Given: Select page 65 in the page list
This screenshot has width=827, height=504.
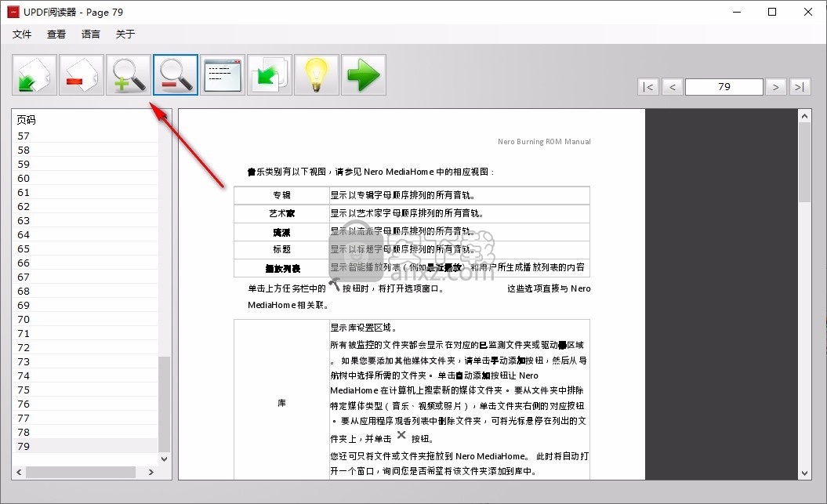Looking at the screenshot, I should click(x=85, y=248).
